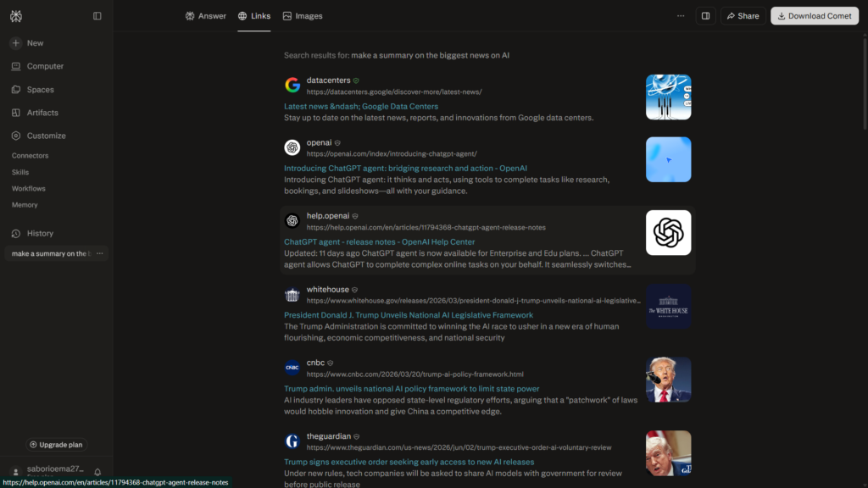
Task: Open 'Trump Unveils National AI Legislative Framework' link
Action: click(409, 315)
